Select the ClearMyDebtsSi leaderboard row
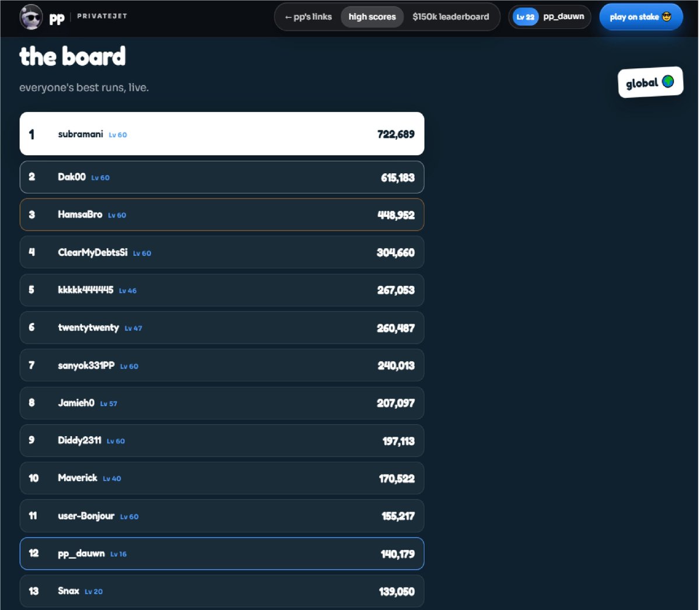Viewport: 700px width, 610px height. [222, 253]
